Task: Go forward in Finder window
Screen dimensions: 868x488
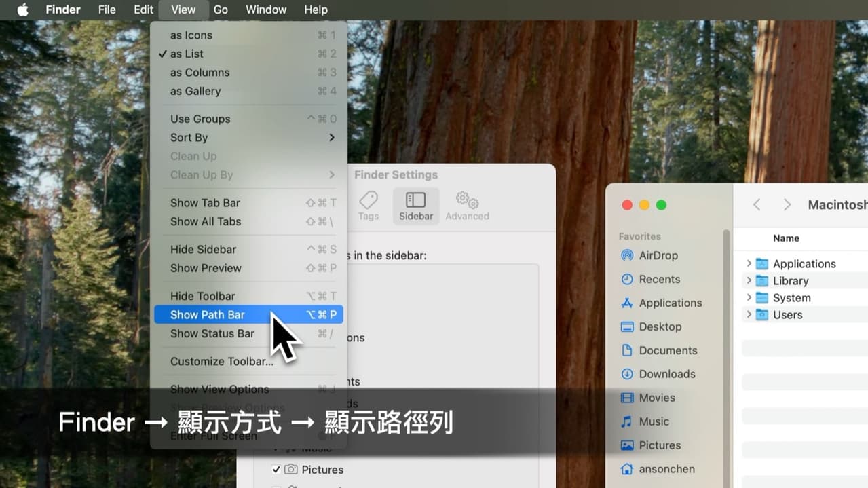Action: click(x=787, y=205)
